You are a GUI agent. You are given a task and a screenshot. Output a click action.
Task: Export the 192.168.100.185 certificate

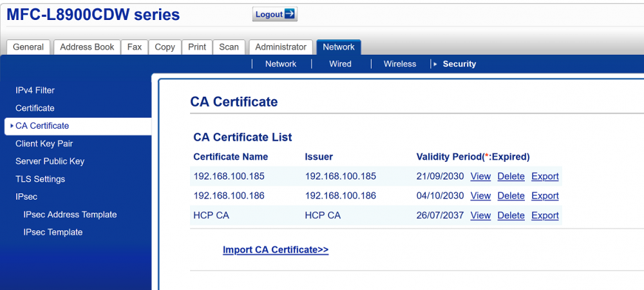[545, 176]
